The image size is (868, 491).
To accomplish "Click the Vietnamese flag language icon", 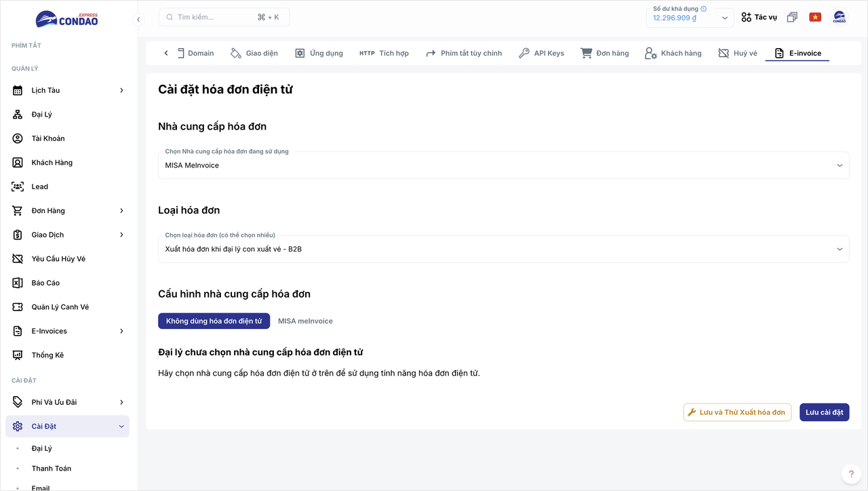I will 815,17.
